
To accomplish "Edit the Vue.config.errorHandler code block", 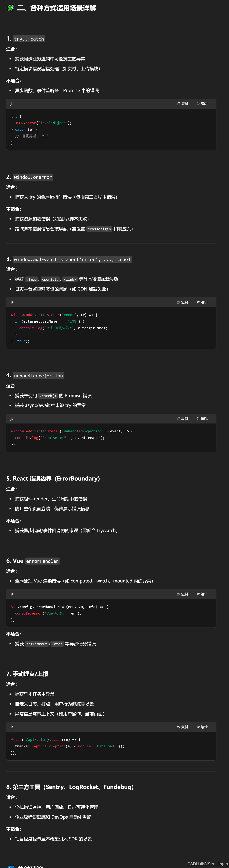I will (x=202, y=594).
